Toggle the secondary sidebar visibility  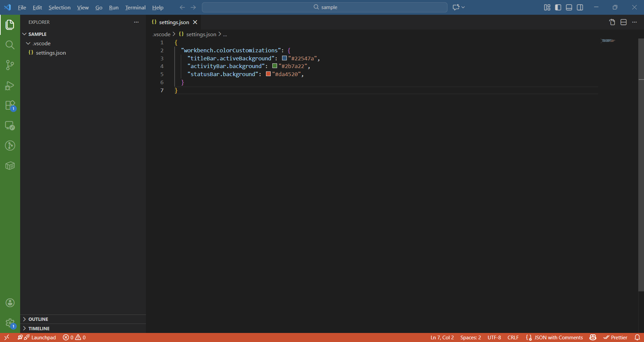580,7
